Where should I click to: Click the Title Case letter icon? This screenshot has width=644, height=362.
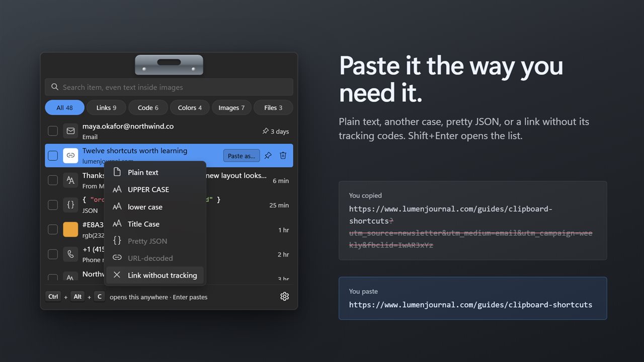[117, 224]
